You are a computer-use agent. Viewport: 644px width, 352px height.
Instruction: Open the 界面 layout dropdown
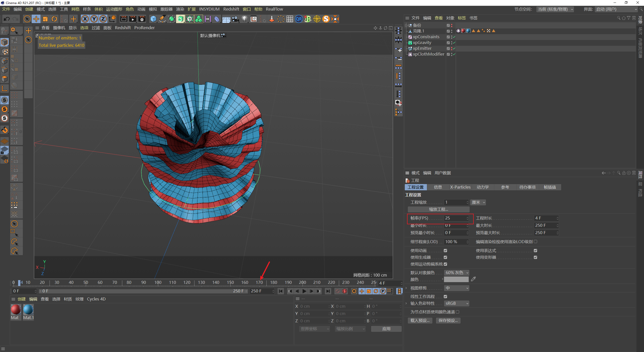click(x=616, y=9)
